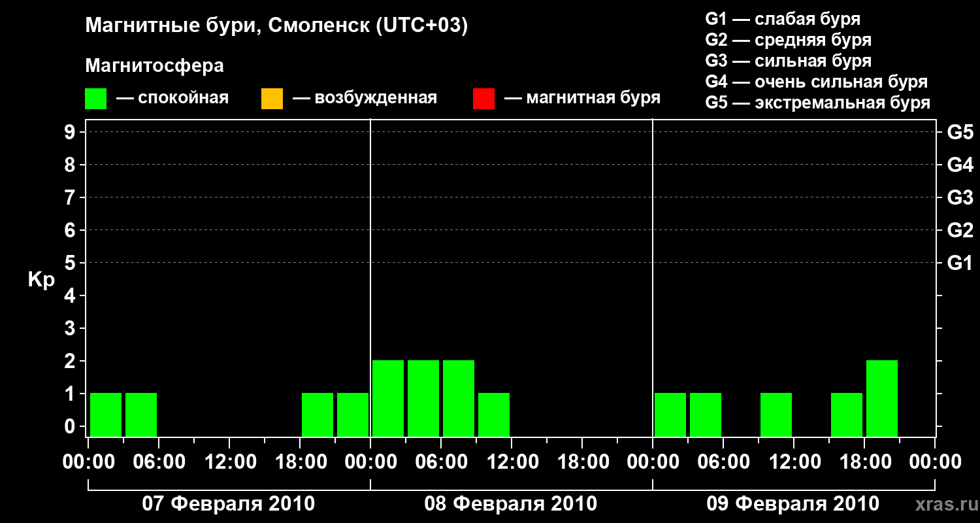This screenshot has height=523, width=980.
Task: Click the 'Магнитосфера' heading
Action: (x=155, y=66)
